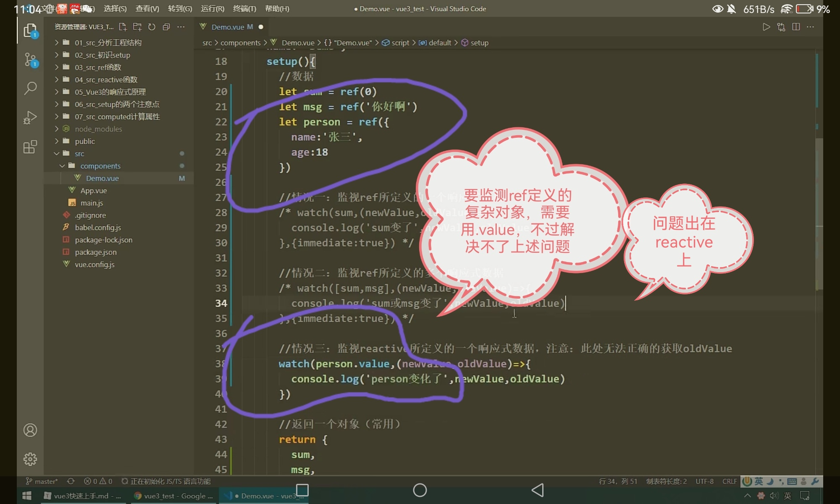Screen dimensions: 840x504
Task: Open the Manage settings gear icon
Action: click(30, 459)
